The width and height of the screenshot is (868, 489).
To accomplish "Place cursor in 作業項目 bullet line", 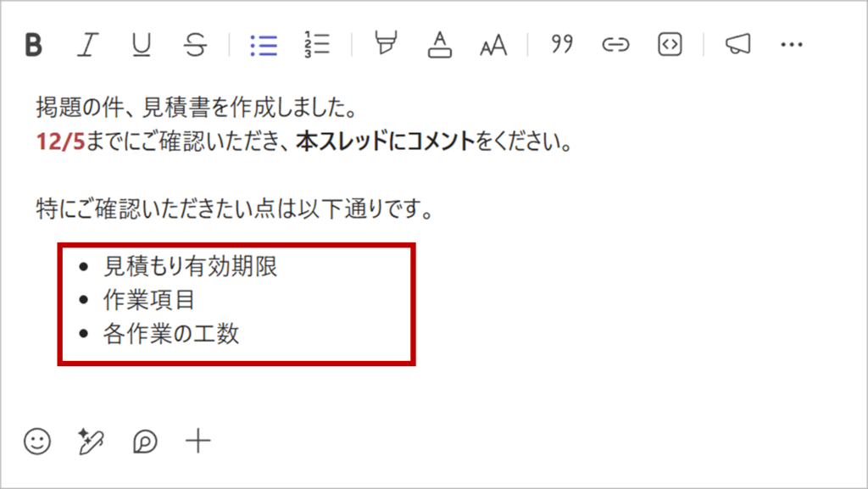I will (x=149, y=300).
